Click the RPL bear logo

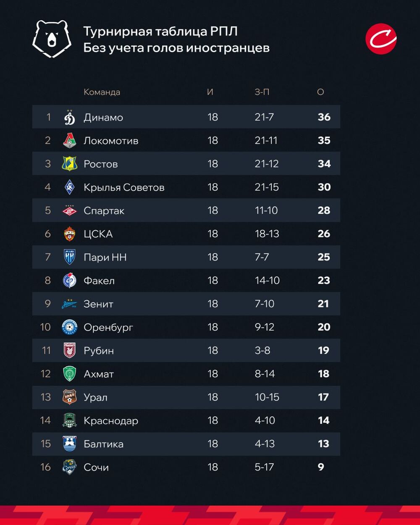tap(52, 39)
